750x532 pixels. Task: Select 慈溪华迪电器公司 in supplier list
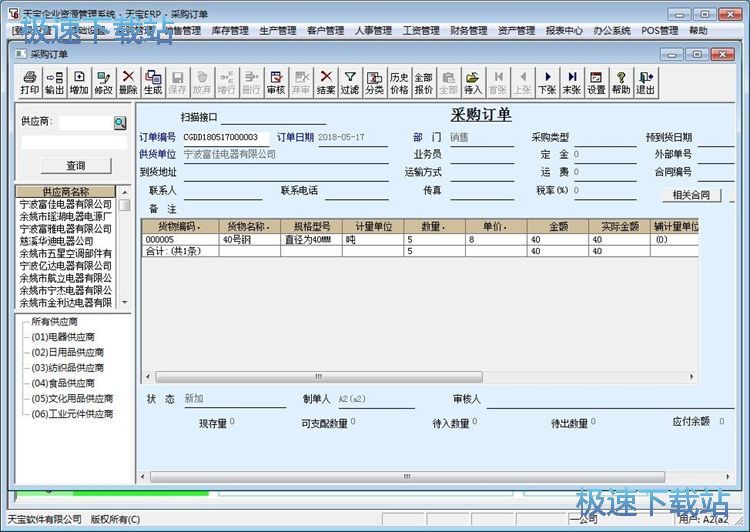(57, 241)
